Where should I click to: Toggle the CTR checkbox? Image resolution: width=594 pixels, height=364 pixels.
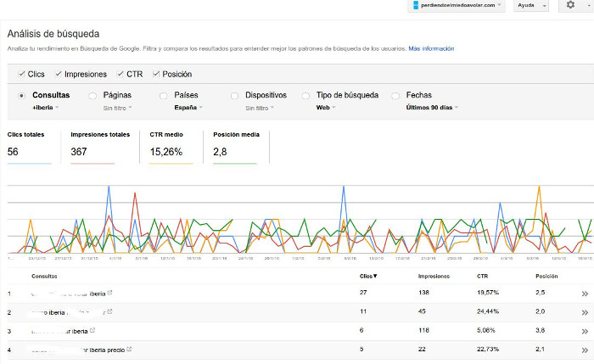120,74
